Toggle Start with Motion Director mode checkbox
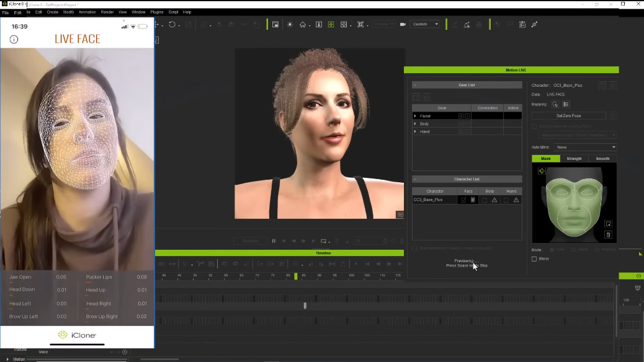Screen dimensions: 644x362 point(414,249)
